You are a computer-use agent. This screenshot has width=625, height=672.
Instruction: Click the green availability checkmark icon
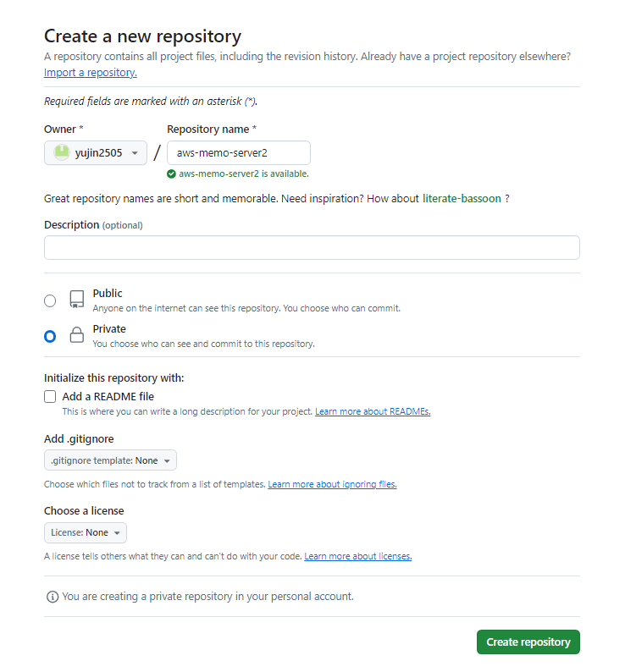171,174
